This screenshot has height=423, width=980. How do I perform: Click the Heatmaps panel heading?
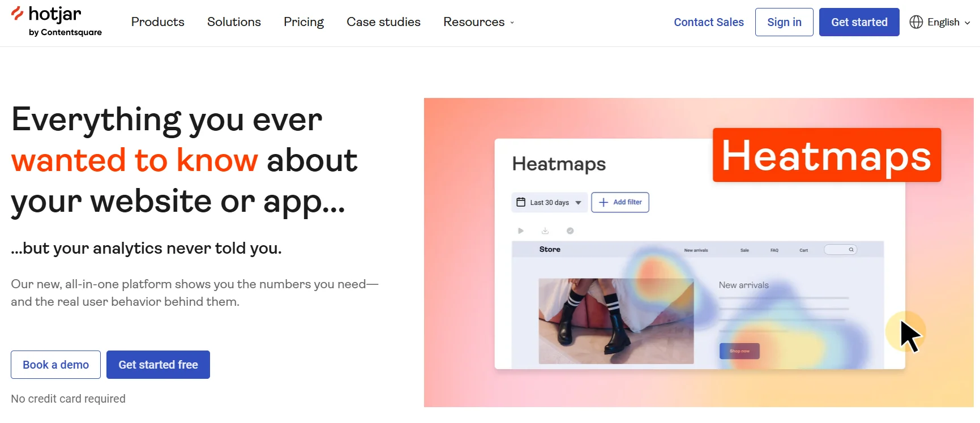559,164
